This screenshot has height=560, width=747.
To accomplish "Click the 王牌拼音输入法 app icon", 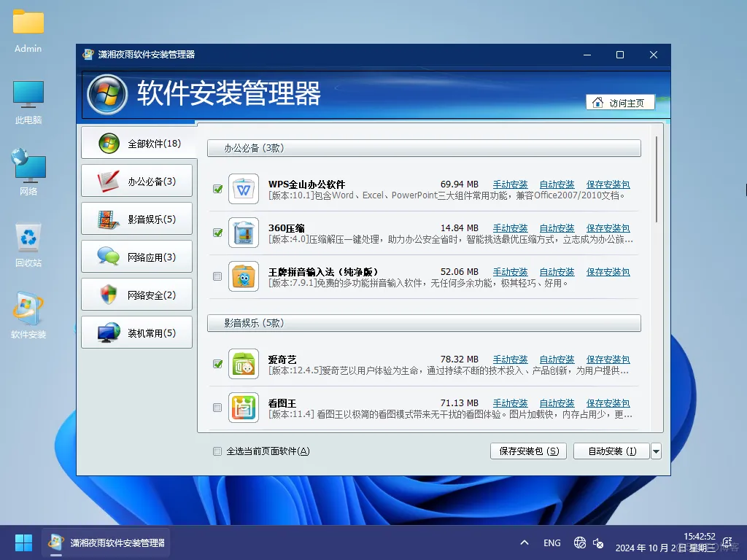I will click(244, 276).
